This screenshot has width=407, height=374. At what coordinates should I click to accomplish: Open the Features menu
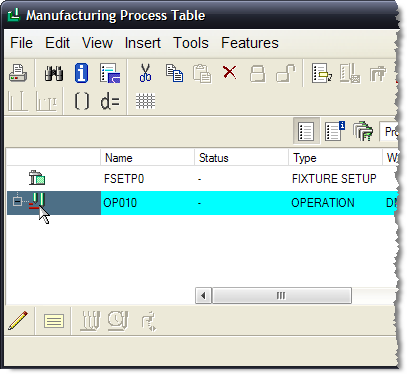(x=250, y=43)
